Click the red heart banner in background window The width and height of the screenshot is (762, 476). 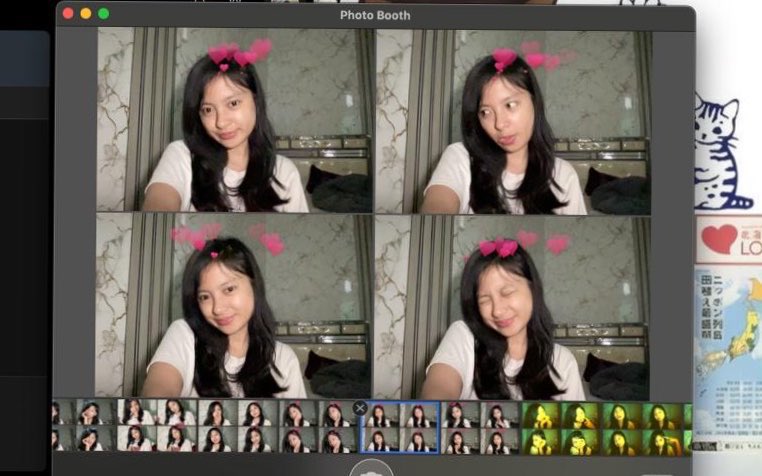pos(729,239)
